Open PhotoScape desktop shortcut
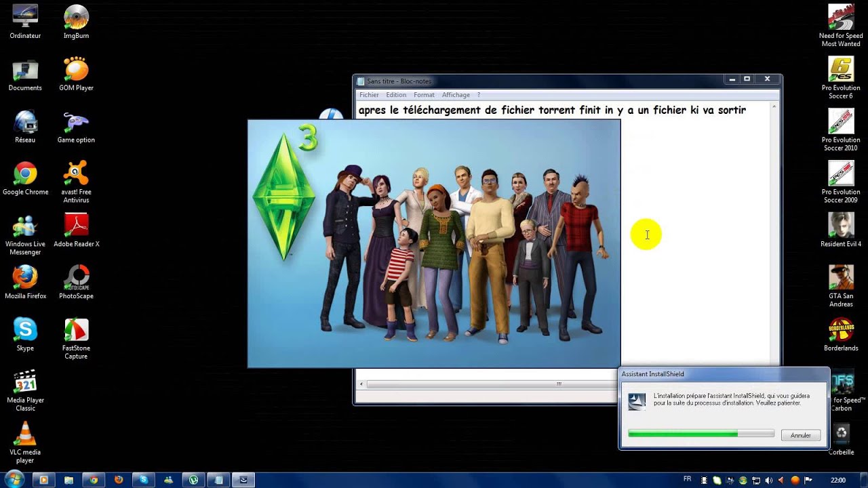Viewport: 868px width, 488px height. pos(76,283)
